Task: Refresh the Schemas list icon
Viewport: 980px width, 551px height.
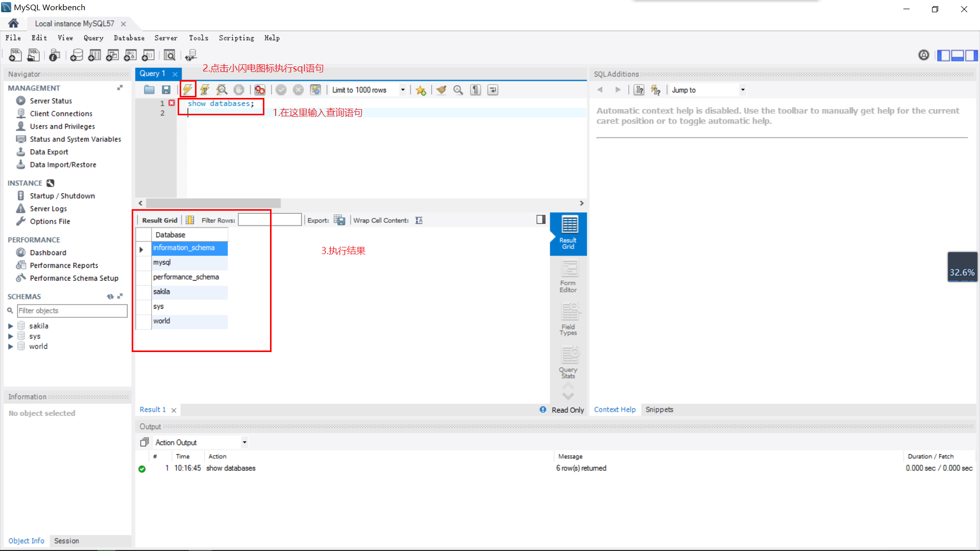Action: [110, 296]
